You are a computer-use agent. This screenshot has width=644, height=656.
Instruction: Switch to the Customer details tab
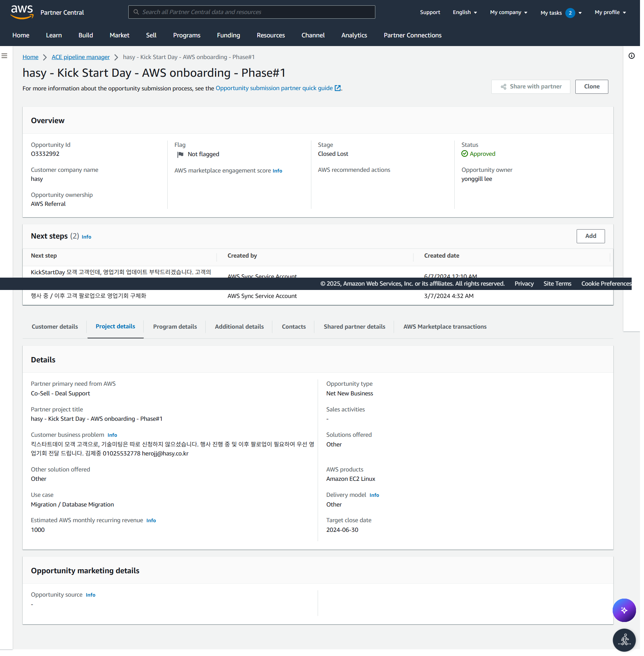point(55,327)
